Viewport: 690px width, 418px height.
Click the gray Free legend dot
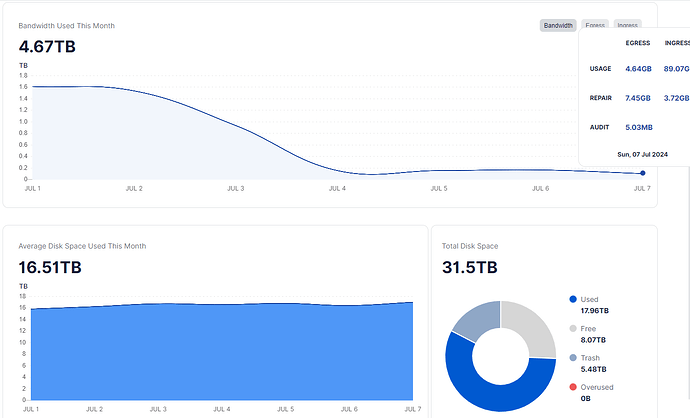pyautogui.click(x=573, y=328)
